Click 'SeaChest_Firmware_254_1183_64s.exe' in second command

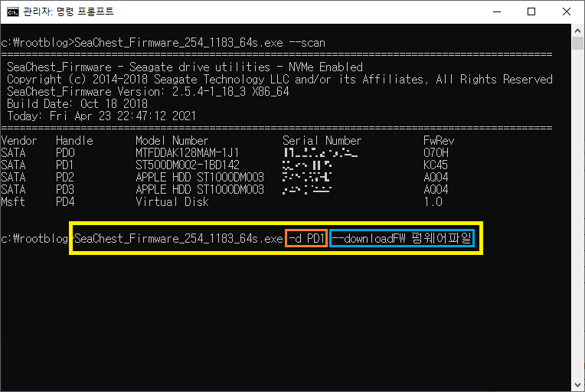178,238
